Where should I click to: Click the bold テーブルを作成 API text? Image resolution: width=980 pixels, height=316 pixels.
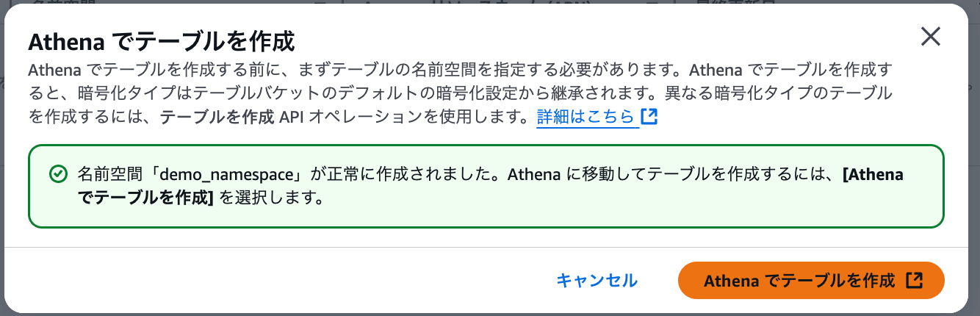point(227,117)
